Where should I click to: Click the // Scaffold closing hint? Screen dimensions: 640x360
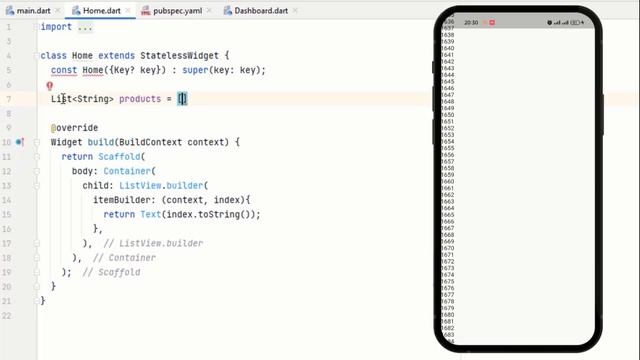point(111,272)
